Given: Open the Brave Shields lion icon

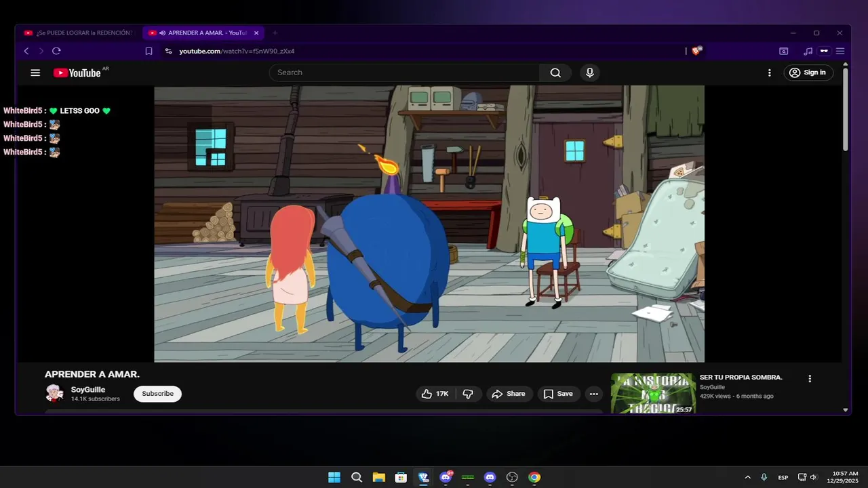Looking at the screenshot, I should [696, 51].
